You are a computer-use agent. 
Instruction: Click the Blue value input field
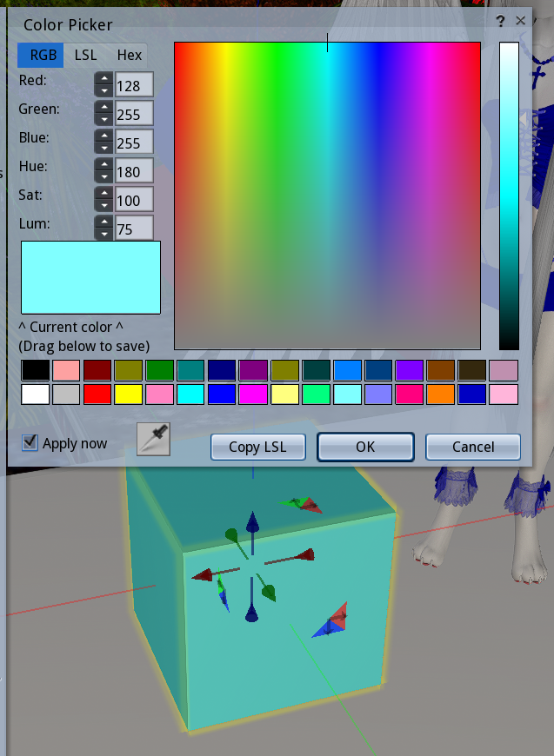pyautogui.click(x=134, y=143)
